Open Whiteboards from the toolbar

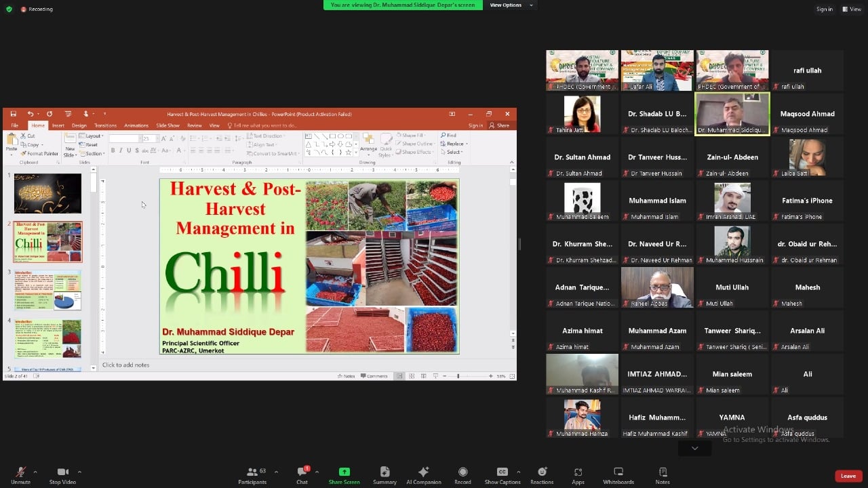point(618,474)
